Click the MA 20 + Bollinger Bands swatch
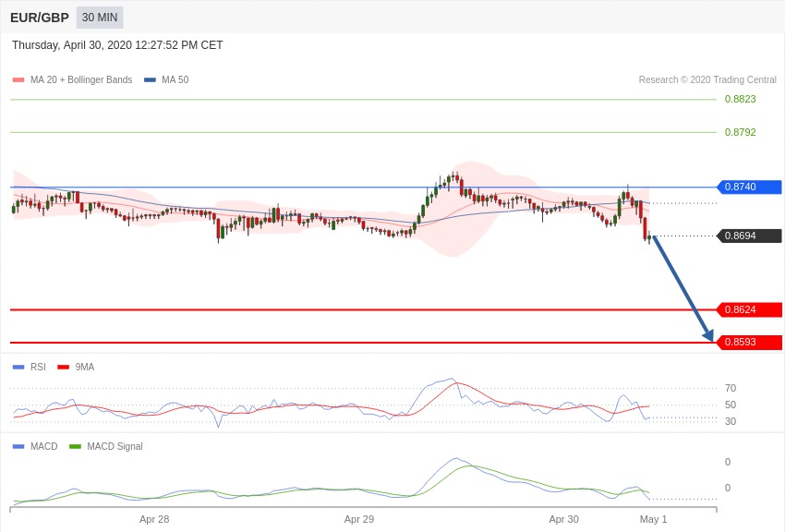785x532 pixels. (18, 80)
